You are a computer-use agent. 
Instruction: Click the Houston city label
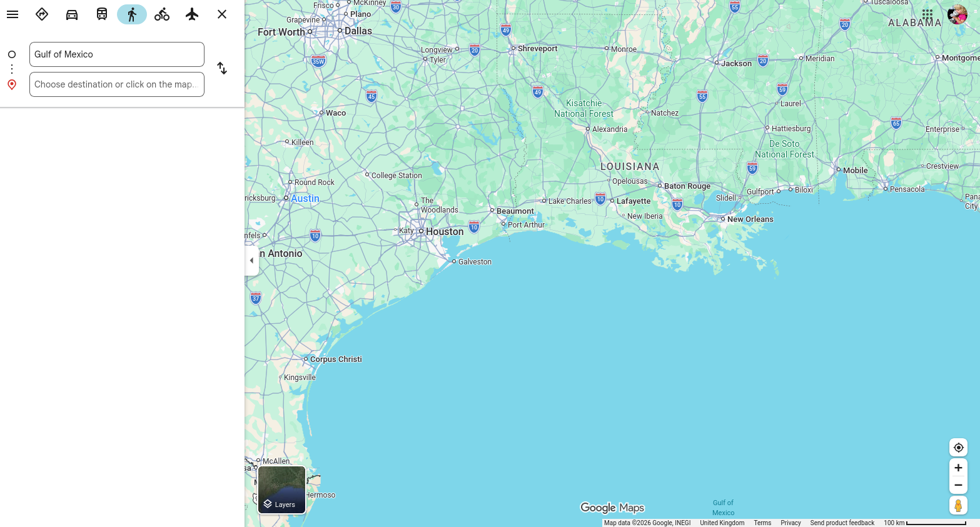(x=445, y=231)
